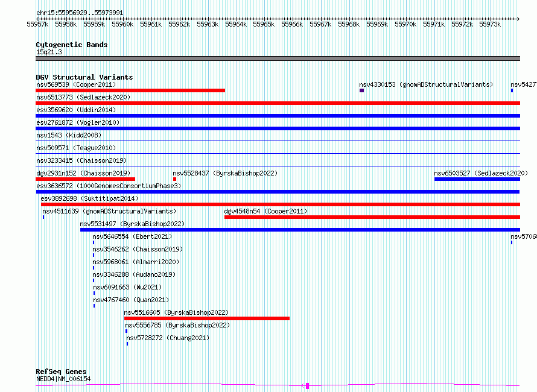The image size is (537, 392).
Task: Click the 55970k ruler position
Action: click(x=405, y=24)
